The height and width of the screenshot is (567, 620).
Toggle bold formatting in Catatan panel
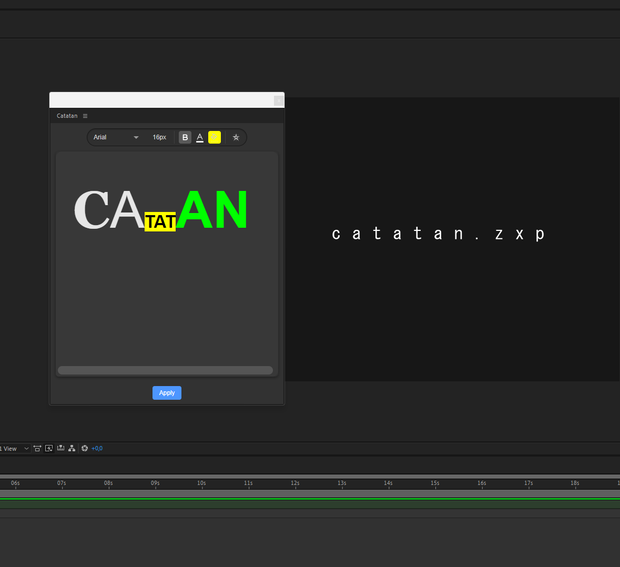185,137
